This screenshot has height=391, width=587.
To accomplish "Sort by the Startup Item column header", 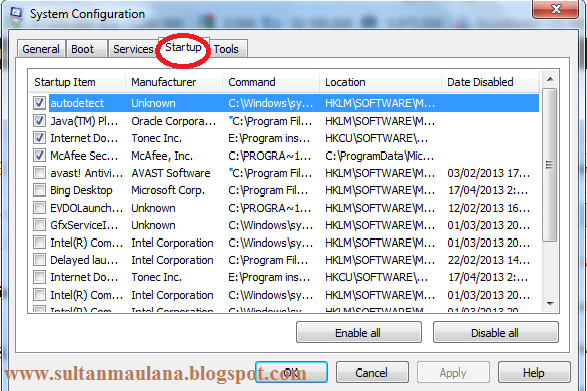I will point(77,82).
